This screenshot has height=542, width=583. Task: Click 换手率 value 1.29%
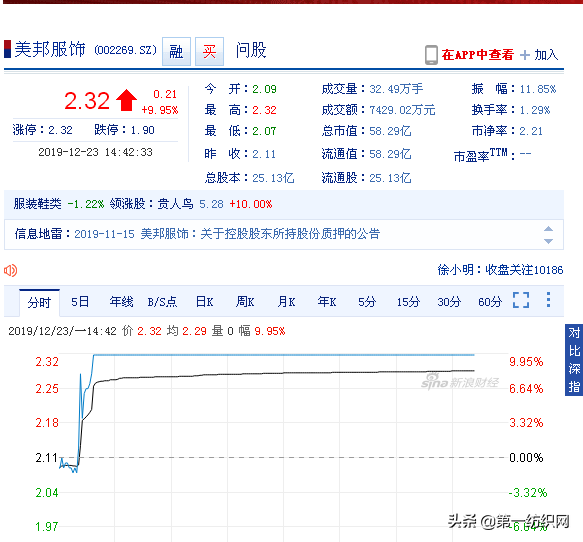click(535, 110)
